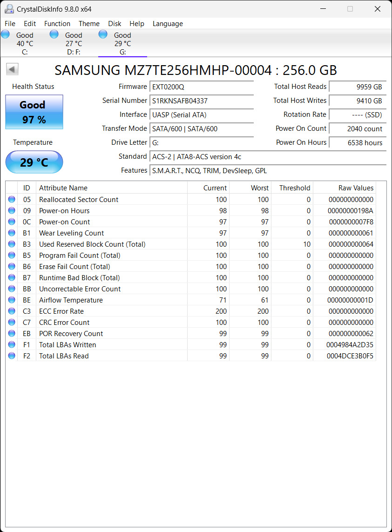Image resolution: width=392 pixels, height=532 pixels.
Task: Click status orb for Total LBAs Written
Action: tap(12, 344)
